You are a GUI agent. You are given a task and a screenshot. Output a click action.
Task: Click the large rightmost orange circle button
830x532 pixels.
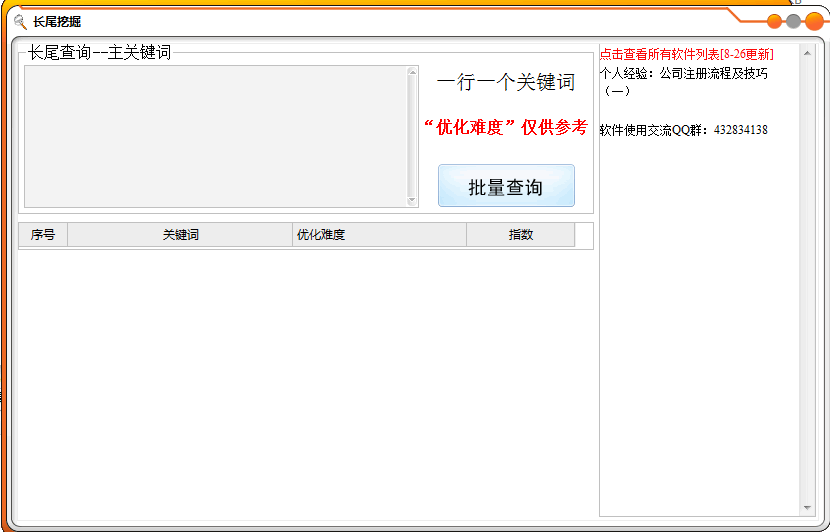tap(814, 21)
